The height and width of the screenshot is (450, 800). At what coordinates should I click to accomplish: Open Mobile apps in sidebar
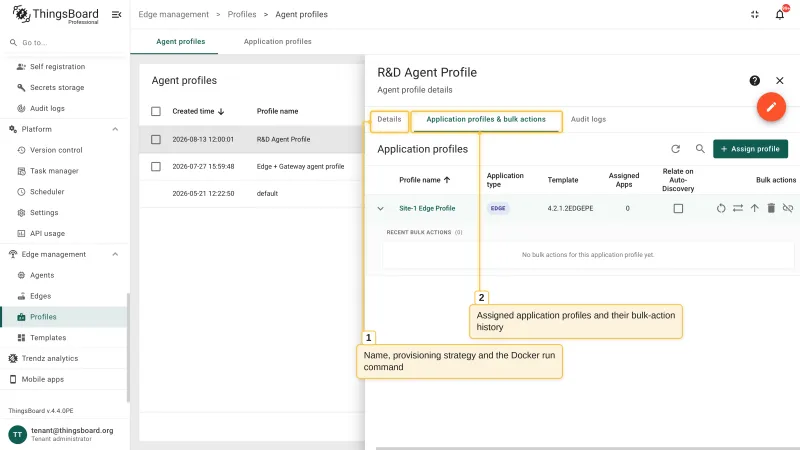[x=64, y=380]
